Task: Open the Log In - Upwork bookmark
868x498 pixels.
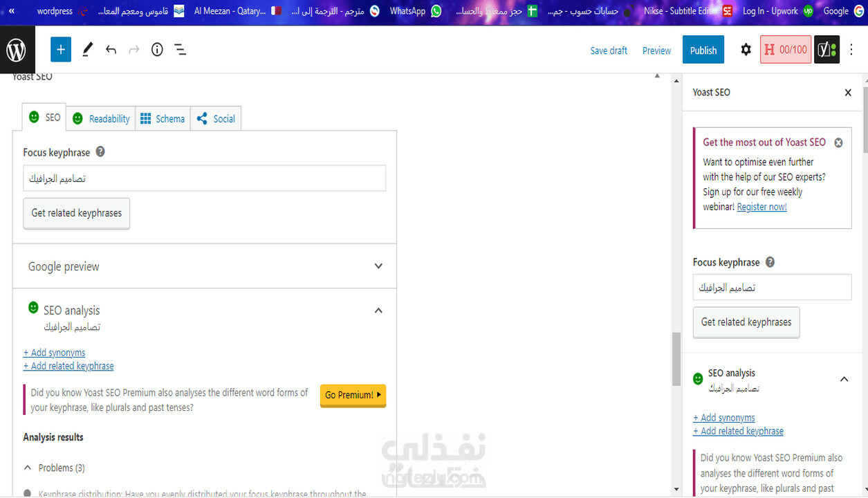Action: pos(778,11)
